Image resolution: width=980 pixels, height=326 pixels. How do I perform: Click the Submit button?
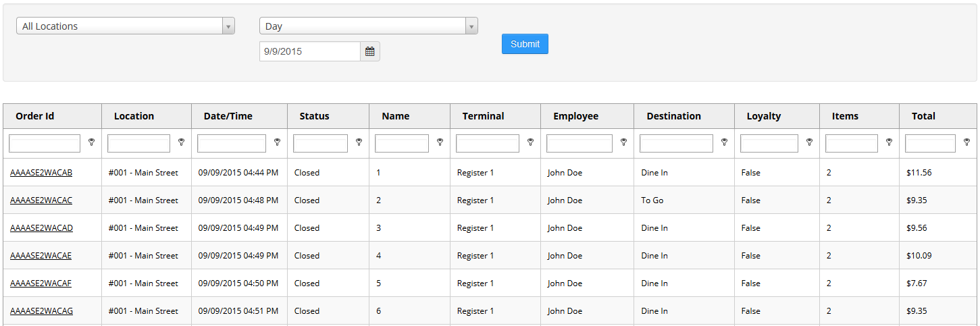(525, 44)
